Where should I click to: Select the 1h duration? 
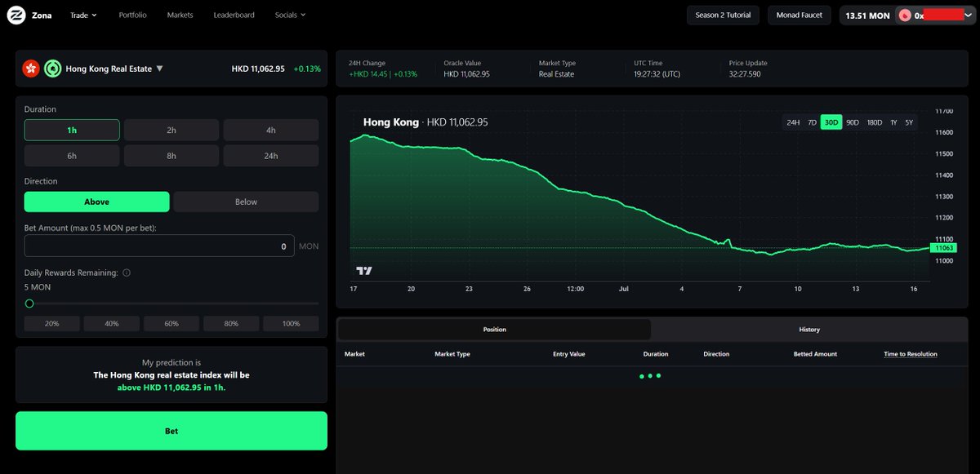click(72, 130)
